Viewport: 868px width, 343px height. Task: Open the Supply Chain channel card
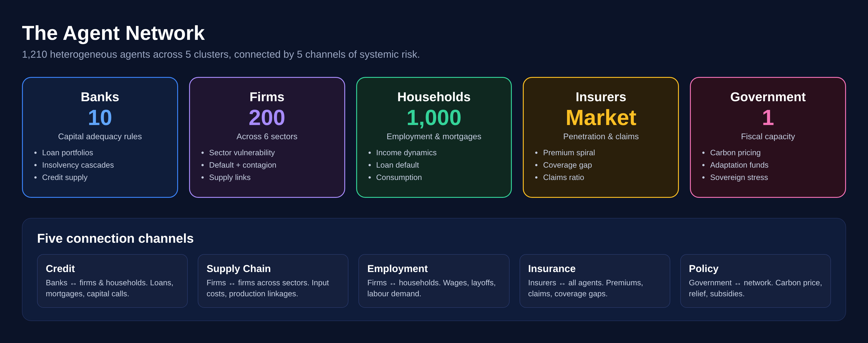tap(273, 281)
